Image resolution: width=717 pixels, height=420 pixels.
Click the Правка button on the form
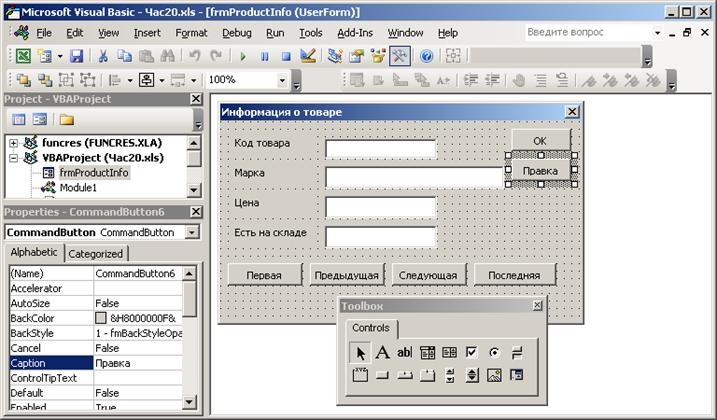pos(540,171)
